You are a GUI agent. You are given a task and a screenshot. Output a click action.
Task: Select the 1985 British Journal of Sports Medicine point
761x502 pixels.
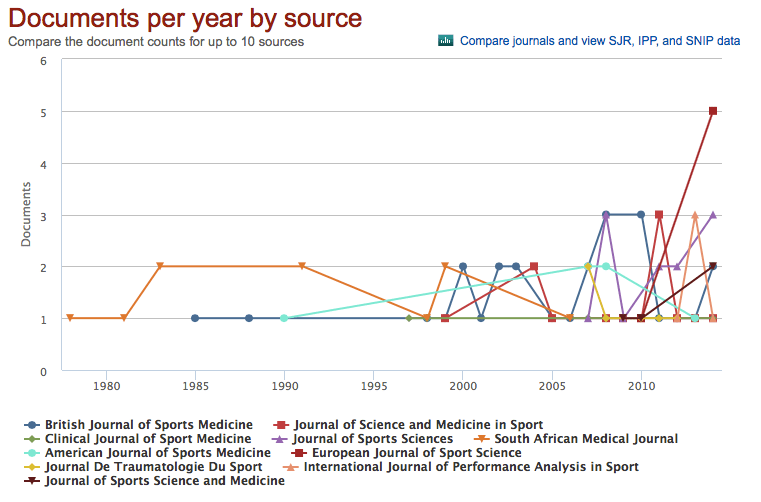coord(195,318)
